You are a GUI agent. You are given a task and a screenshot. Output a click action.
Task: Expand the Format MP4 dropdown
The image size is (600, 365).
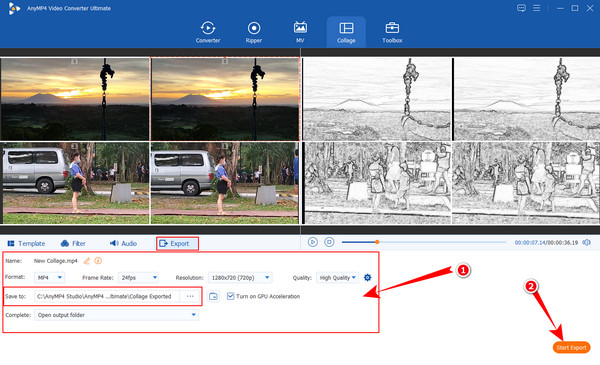click(x=49, y=278)
